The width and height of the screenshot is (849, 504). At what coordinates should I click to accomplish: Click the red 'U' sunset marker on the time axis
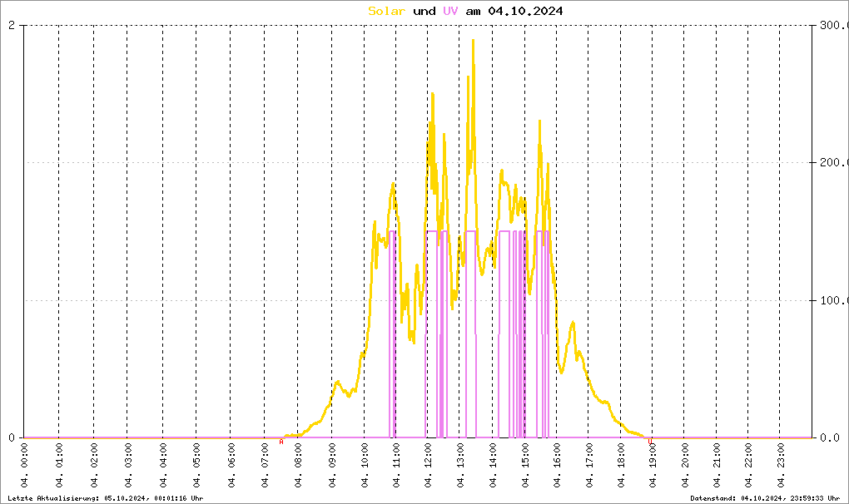click(x=650, y=442)
